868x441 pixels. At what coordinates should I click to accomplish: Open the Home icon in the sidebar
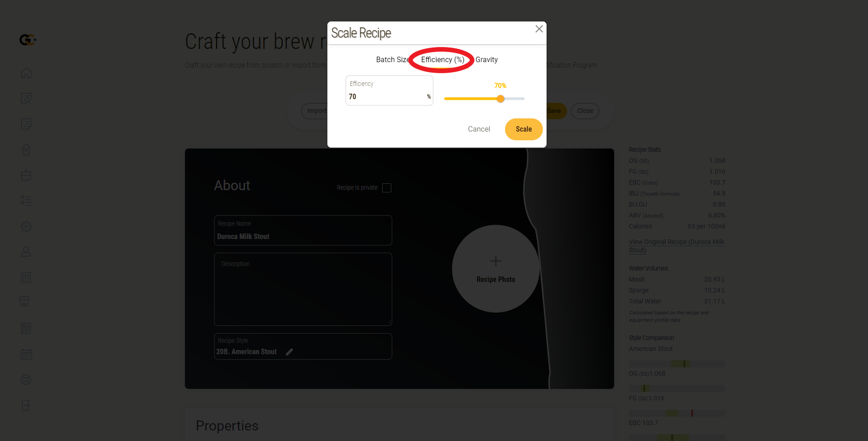tap(26, 73)
